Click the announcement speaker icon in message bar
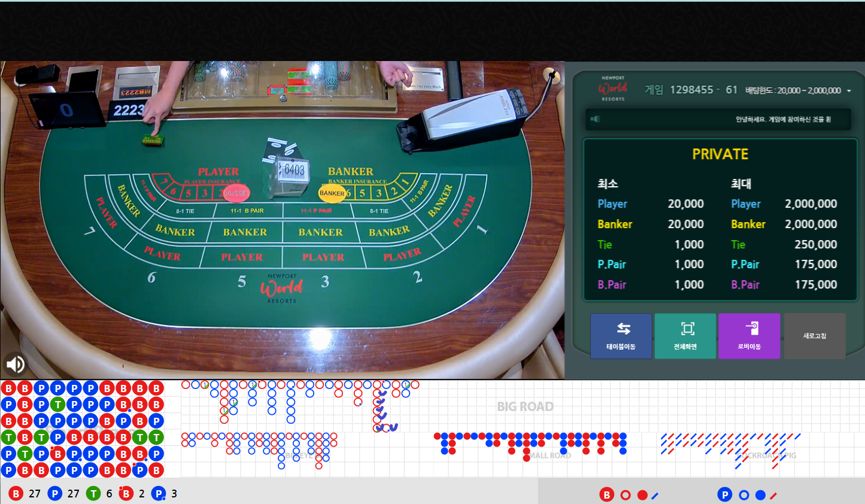Screen dimensions: 865x504 [x=595, y=119]
